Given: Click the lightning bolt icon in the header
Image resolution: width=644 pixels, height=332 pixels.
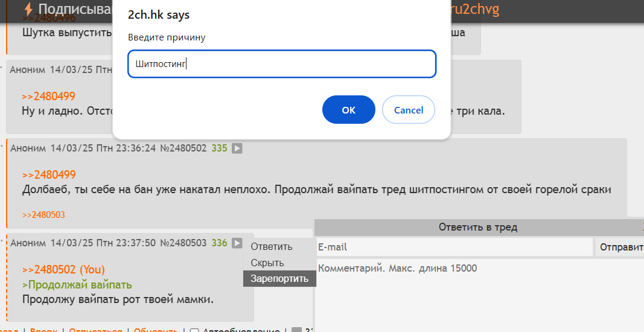Looking at the screenshot, I should 28,8.
